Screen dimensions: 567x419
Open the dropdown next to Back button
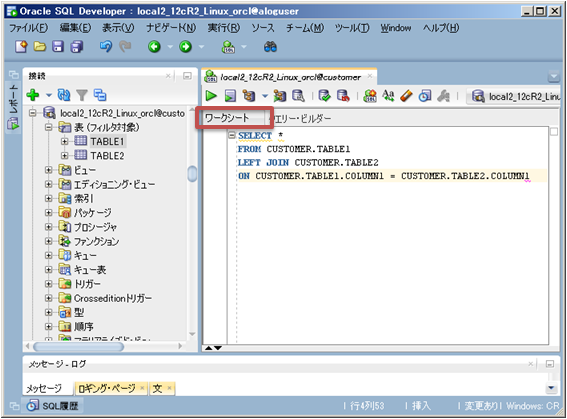coord(170,47)
